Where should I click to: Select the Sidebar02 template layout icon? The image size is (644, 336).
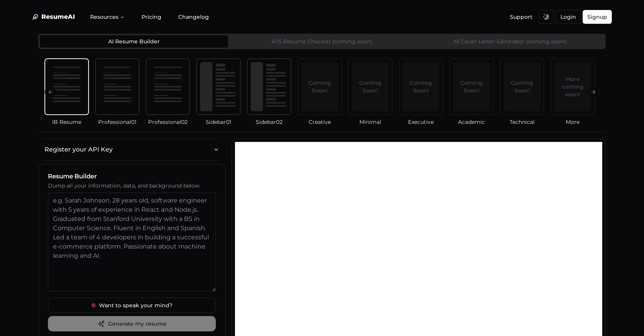[269, 86]
